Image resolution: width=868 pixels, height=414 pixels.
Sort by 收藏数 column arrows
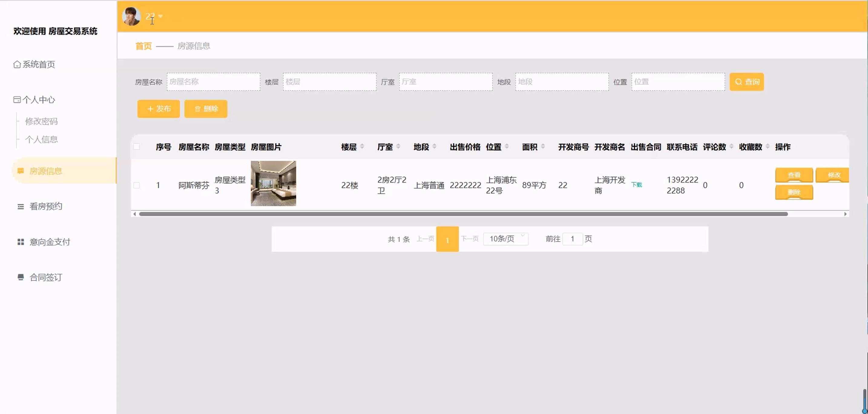tap(768, 146)
